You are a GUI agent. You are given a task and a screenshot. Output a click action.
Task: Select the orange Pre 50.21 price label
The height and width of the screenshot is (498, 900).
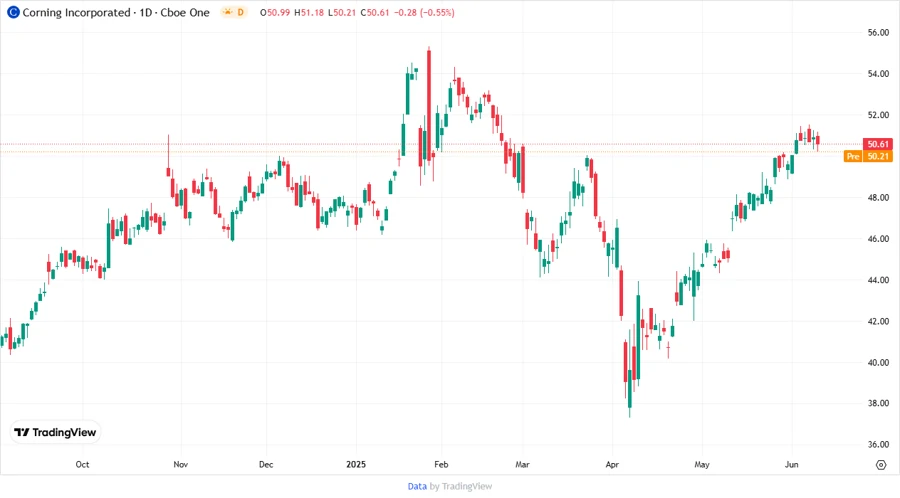[x=868, y=156]
